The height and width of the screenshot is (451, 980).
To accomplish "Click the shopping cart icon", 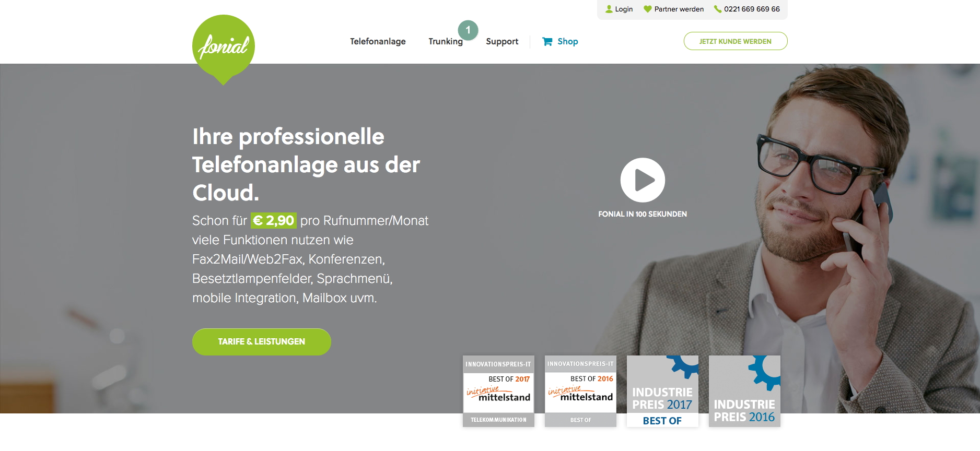I will [x=547, y=41].
